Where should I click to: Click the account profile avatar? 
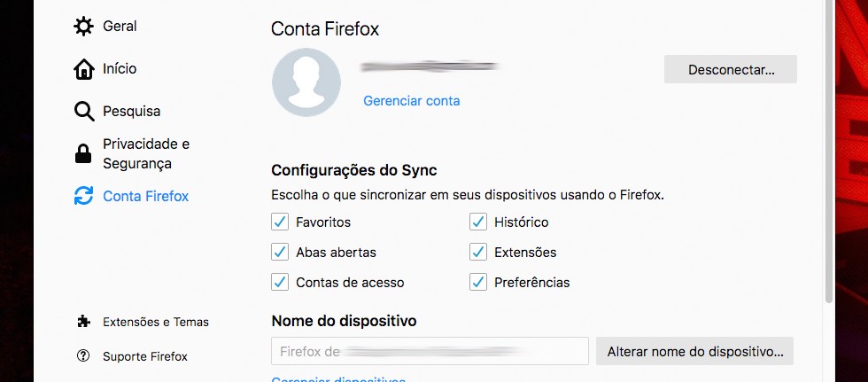306,82
